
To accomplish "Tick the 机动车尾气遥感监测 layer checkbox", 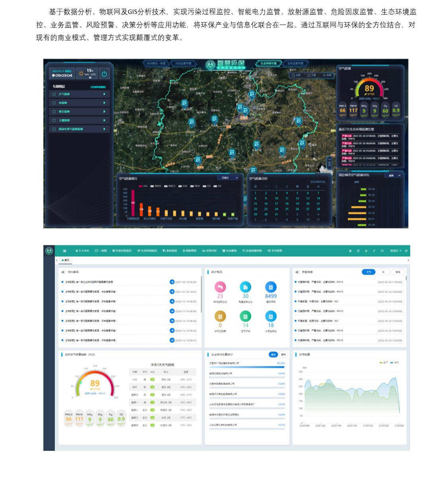I will (x=54, y=129).
